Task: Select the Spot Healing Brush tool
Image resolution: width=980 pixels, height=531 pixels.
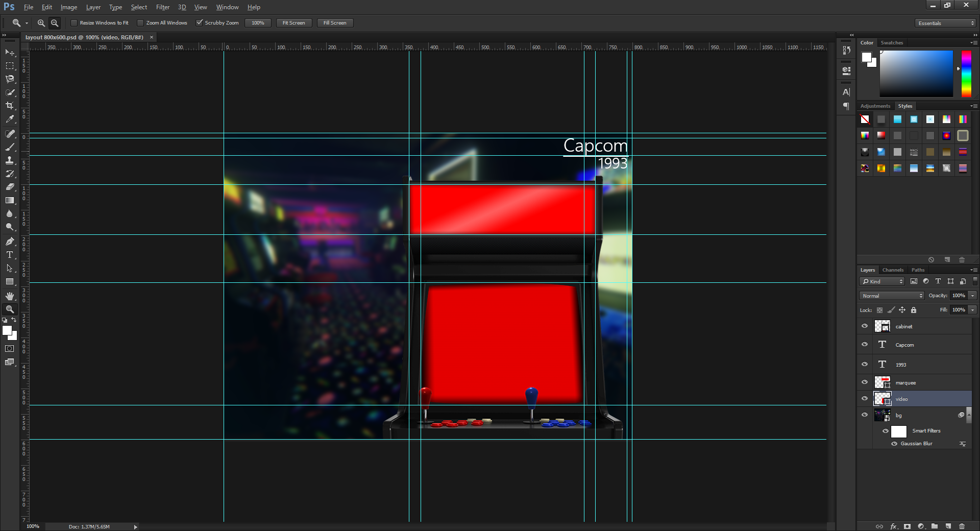Action: [x=10, y=134]
